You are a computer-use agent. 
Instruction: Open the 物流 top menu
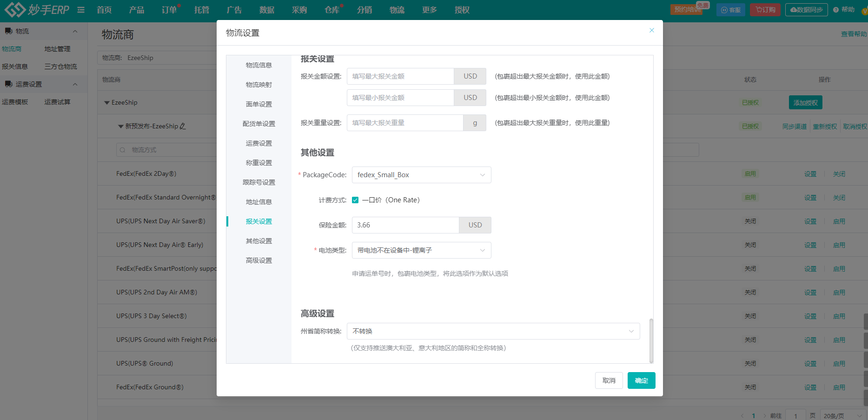[397, 10]
